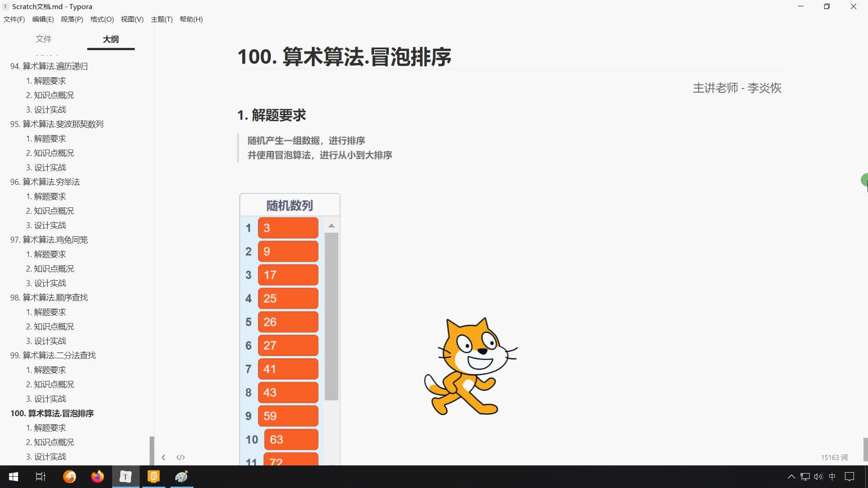Click the green floating circle at right edge
The width and height of the screenshot is (868, 488).
pos(864,180)
